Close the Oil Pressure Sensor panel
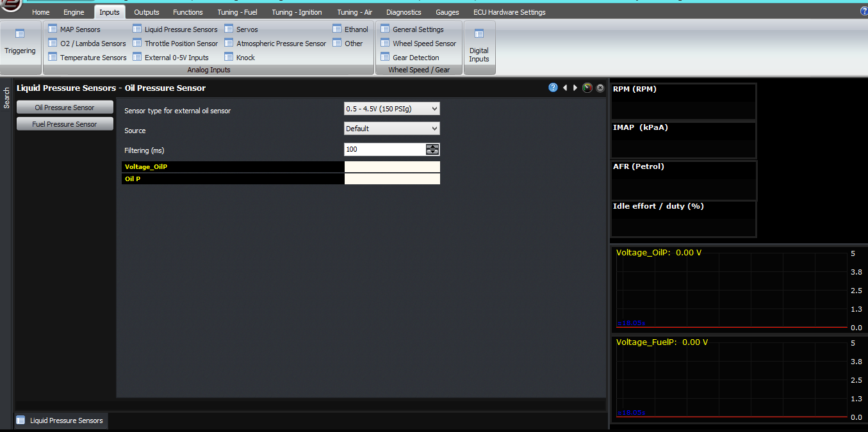The width and height of the screenshot is (868, 432). (600, 88)
